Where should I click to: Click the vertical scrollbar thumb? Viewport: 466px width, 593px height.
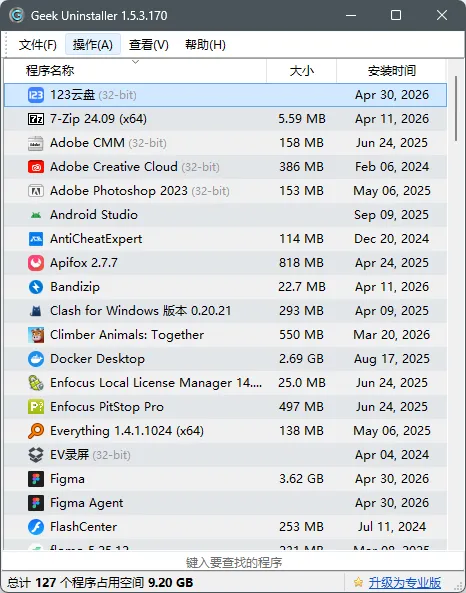(456, 109)
